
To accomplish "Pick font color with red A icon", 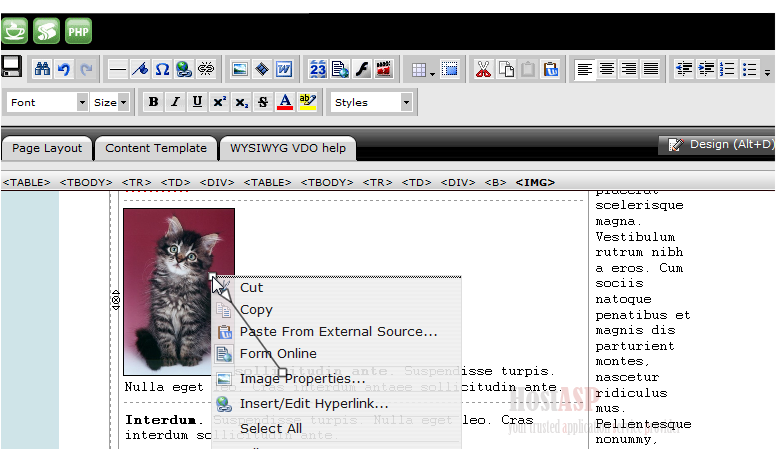I will click(285, 102).
